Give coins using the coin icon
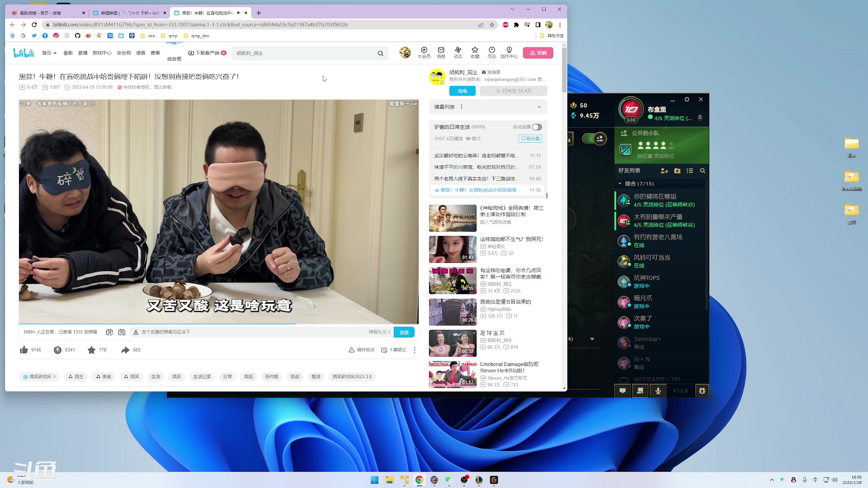 click(57, 350)
